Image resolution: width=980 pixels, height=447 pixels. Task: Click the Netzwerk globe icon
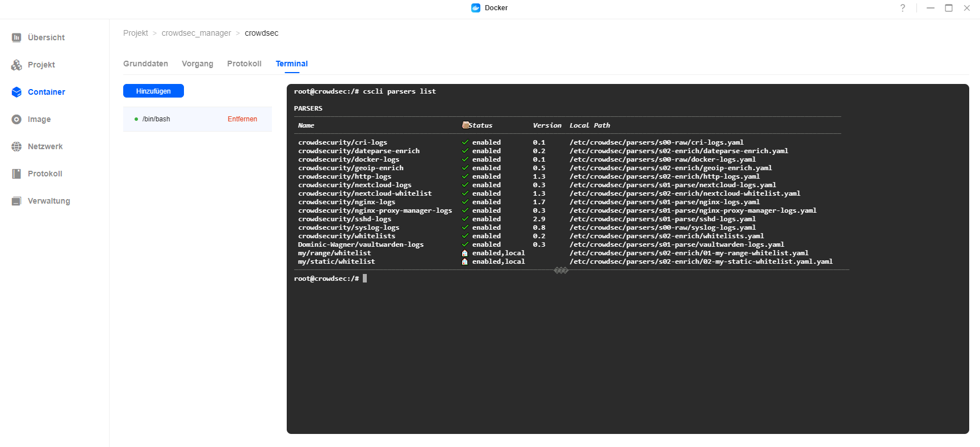(x=16, y=146)
